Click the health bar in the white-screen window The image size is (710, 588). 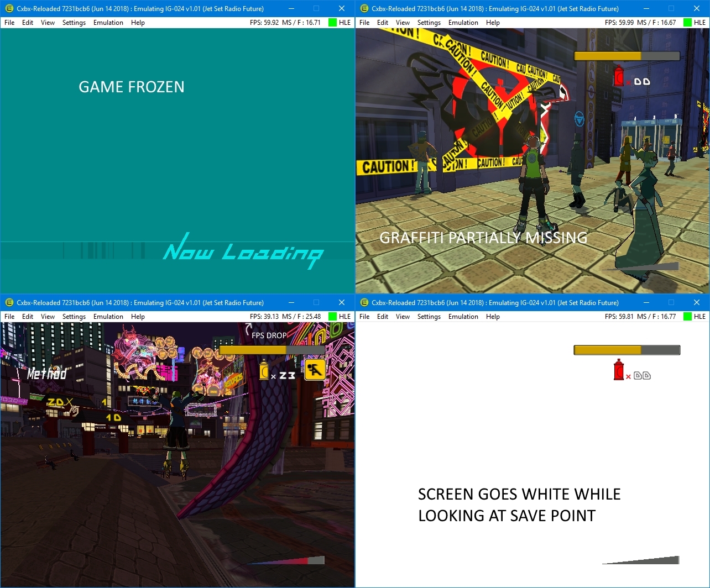coord(627,350)
